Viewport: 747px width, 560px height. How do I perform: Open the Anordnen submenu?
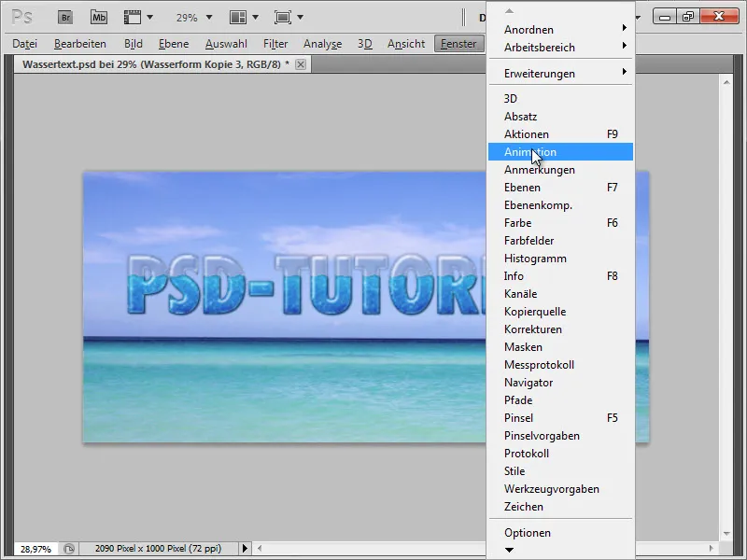click(561, 30)
